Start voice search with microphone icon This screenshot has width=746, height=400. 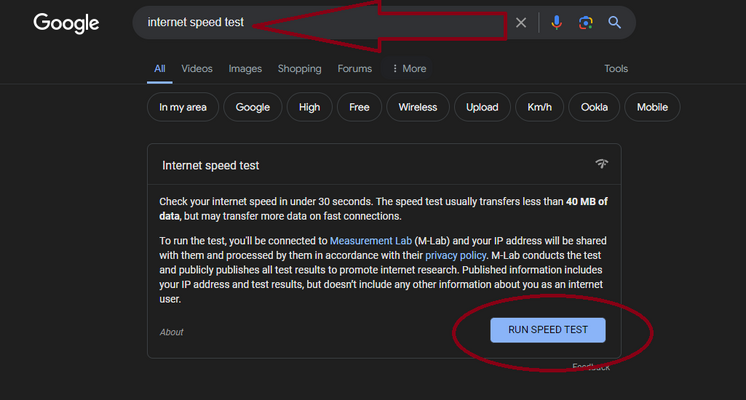556,22
